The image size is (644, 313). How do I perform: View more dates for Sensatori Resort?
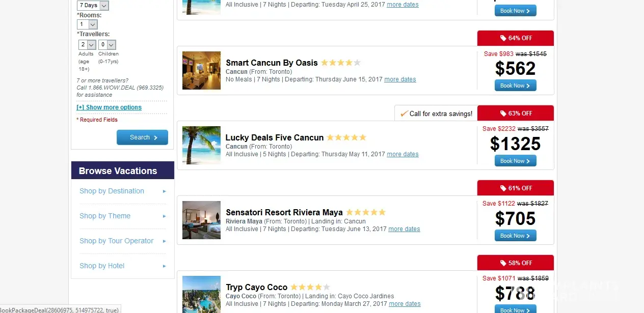(404, 229)
